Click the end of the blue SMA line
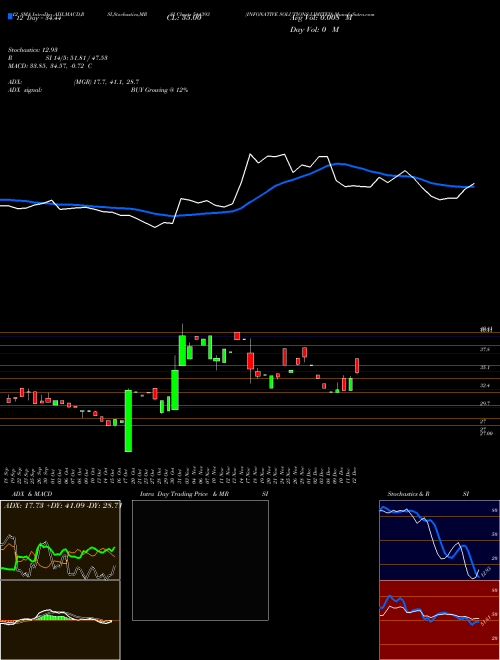Viewport: 500px width, 660px height. click(x=473, y=186)
